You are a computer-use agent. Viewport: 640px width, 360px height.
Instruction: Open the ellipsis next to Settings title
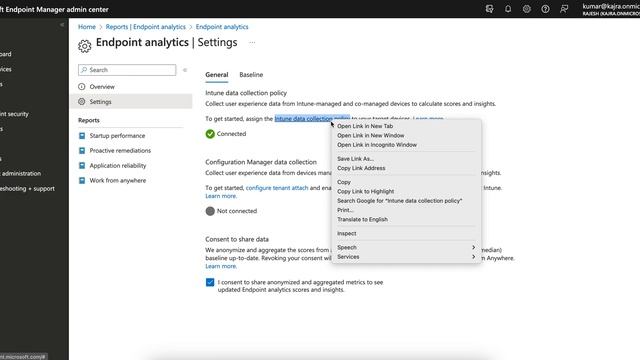pos(252,42)
